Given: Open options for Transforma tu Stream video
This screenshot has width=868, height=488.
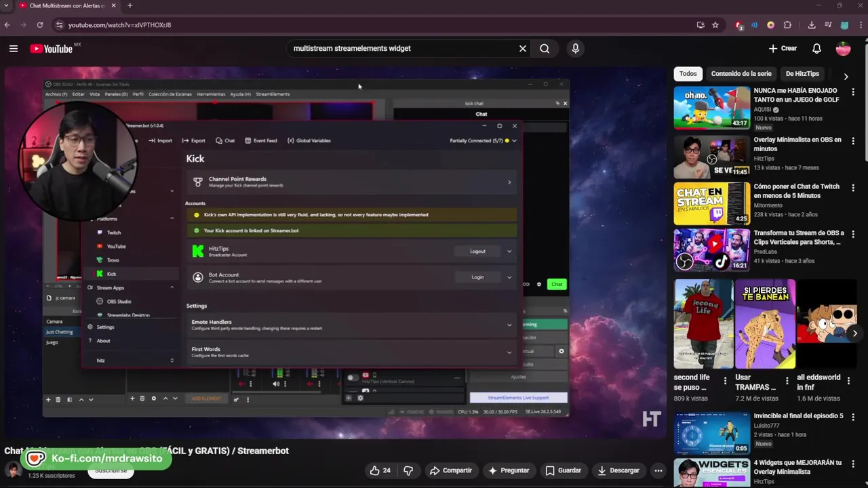Looking at the screenshot, I should pyautogui.click(x=853, y=234).
